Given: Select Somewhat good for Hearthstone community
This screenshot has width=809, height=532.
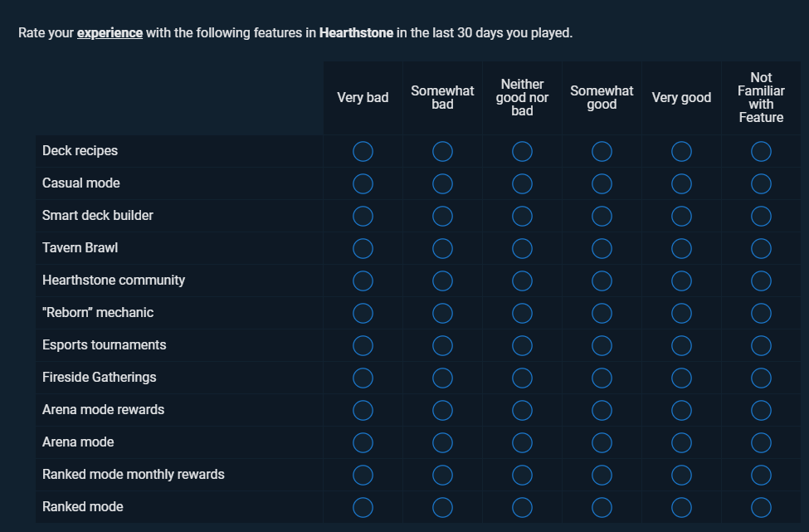Looking at the screenshot, I should click(x=602, y=281).
